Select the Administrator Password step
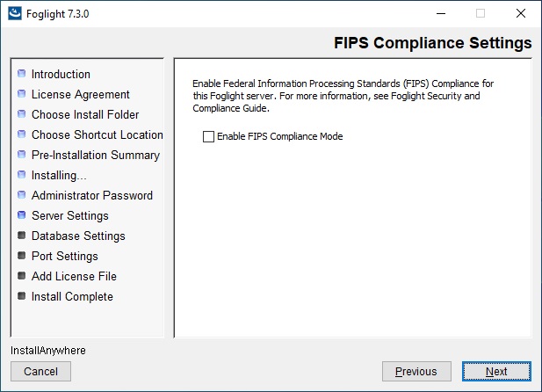 [92, 195]
